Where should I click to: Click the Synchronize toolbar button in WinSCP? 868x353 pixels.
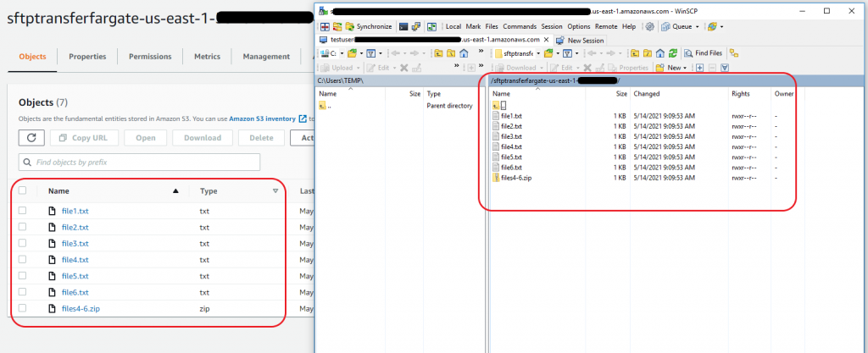(369, 26)
